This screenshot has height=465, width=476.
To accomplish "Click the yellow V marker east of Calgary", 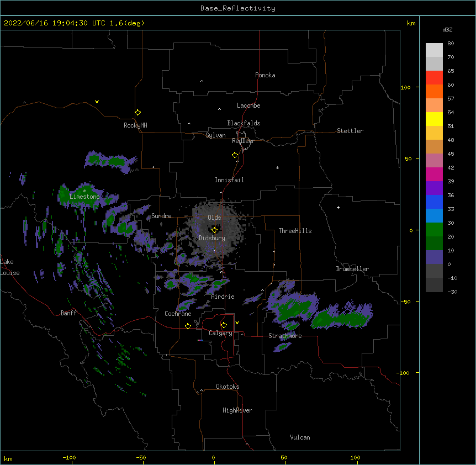I will tap(237, 323).
